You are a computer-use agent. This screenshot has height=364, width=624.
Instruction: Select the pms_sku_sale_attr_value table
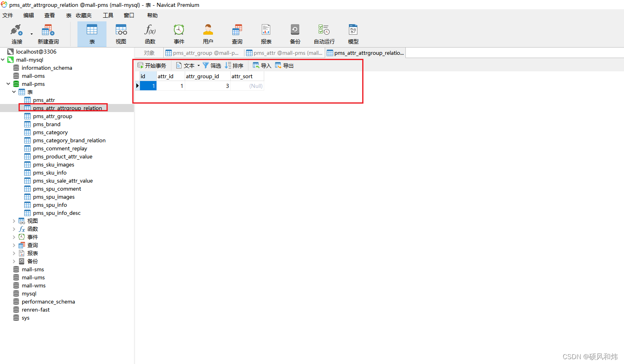63,181
